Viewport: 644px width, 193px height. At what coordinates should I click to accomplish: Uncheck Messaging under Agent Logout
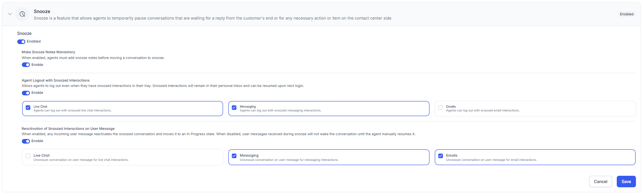click(x=234, y=108)
